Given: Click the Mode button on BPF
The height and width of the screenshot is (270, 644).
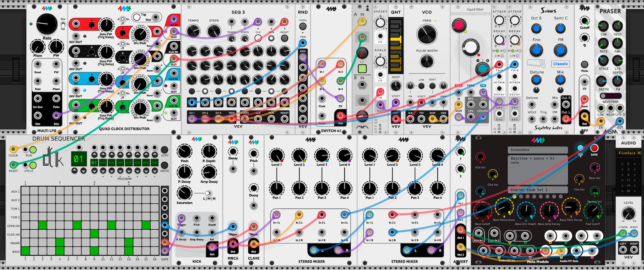Looking at the screenshot, I should click(585, 65).
